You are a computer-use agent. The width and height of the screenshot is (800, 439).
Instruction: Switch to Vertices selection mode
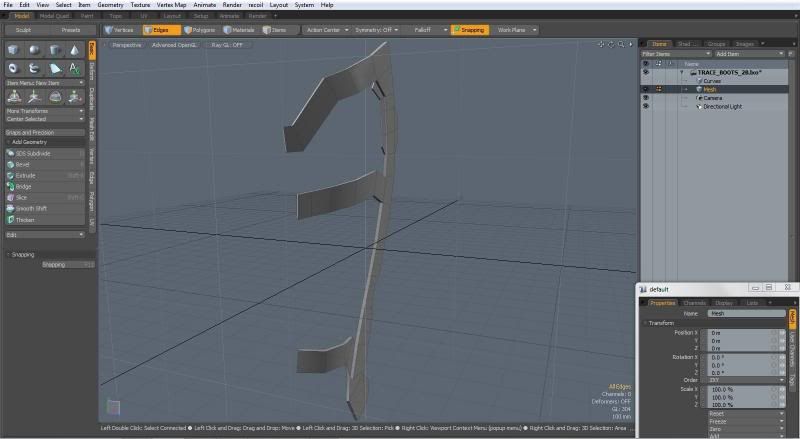tap(119, 30)
